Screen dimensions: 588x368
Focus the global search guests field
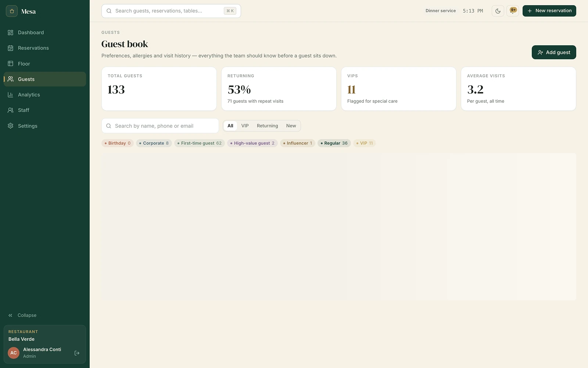(x=171, y=11)
